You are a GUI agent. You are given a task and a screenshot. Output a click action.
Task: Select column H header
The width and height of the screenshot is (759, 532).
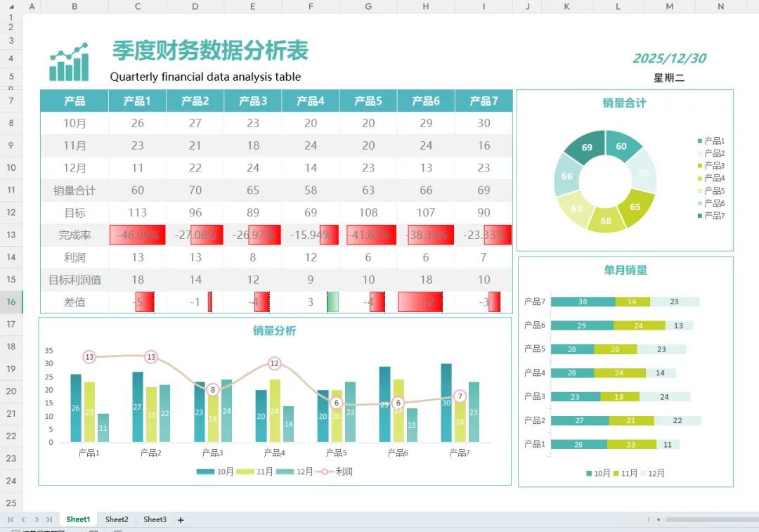[426, 6]
